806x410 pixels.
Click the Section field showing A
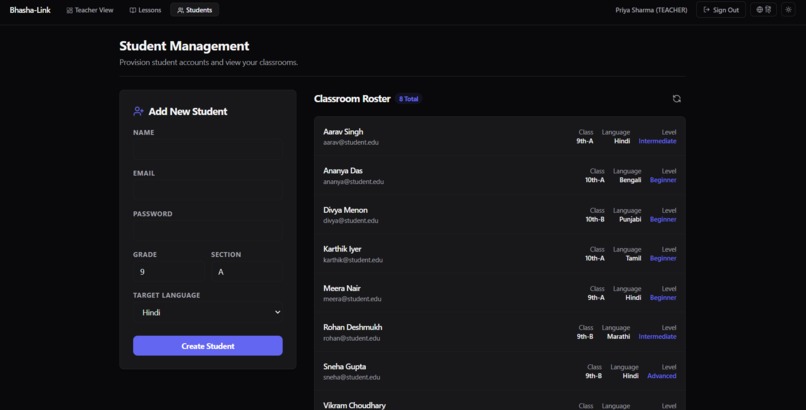pos(247,272)
